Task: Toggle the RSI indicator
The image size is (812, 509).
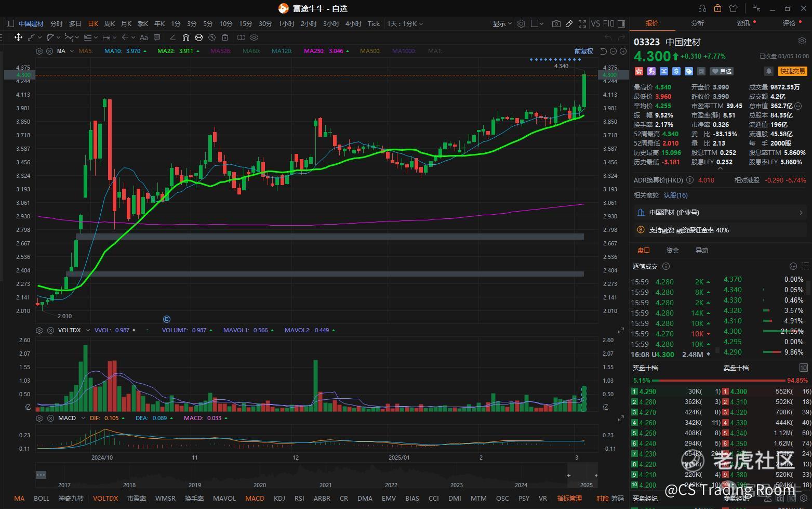Action: pos(299,498)
